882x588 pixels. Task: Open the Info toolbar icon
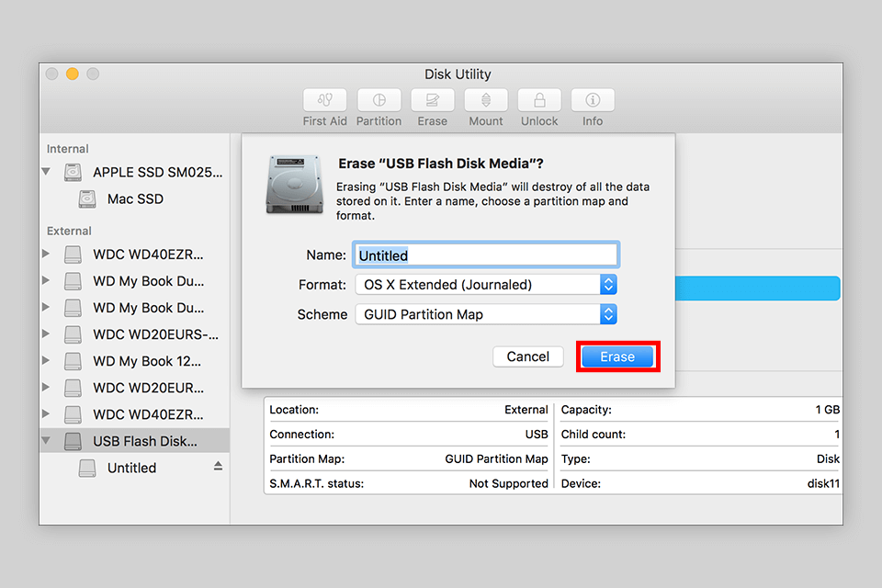point(593,100)
